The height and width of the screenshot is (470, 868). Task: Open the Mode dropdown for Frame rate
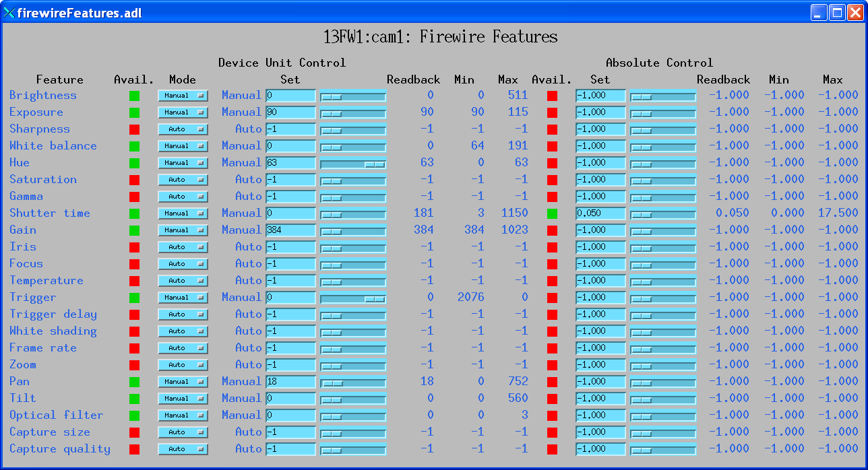(183, 347)
